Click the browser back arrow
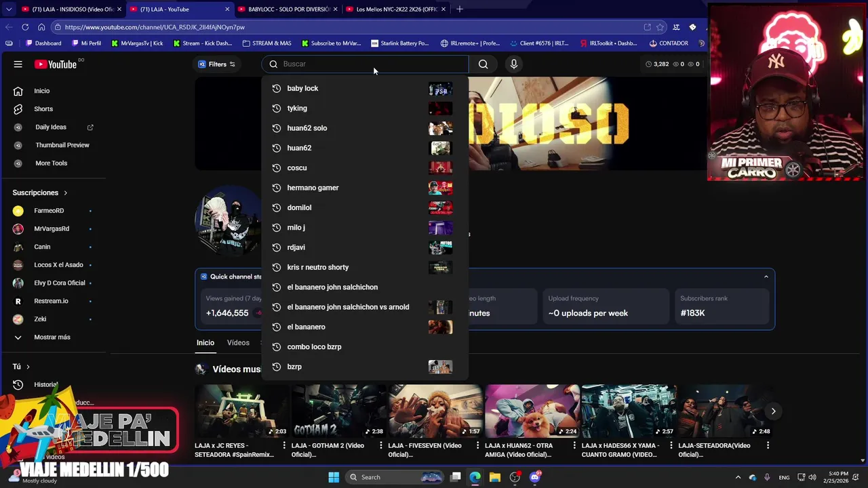This screenshot has width=868, height=488. pos(9,27)
